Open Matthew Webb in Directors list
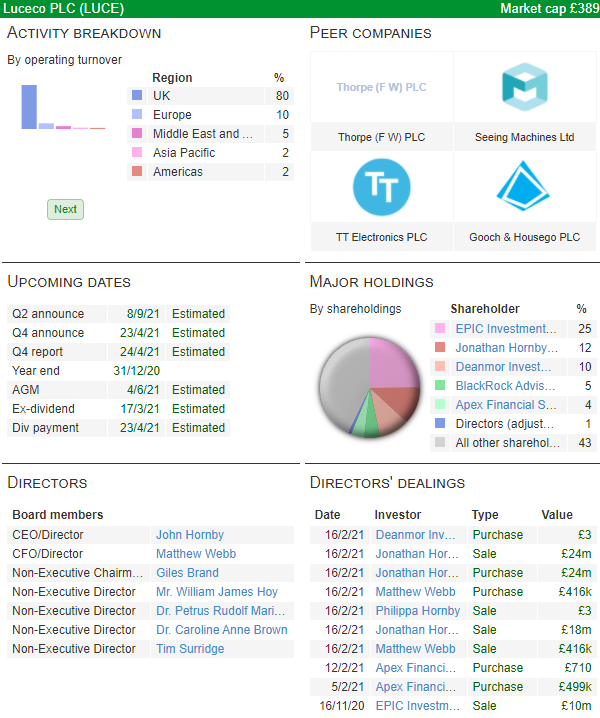Viewport: 600px width, 718px height. 196,554
